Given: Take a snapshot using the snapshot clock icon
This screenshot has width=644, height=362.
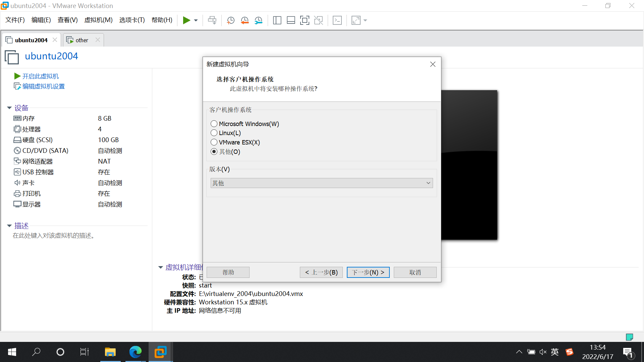Looking at the screenshot, I should 230,20.
